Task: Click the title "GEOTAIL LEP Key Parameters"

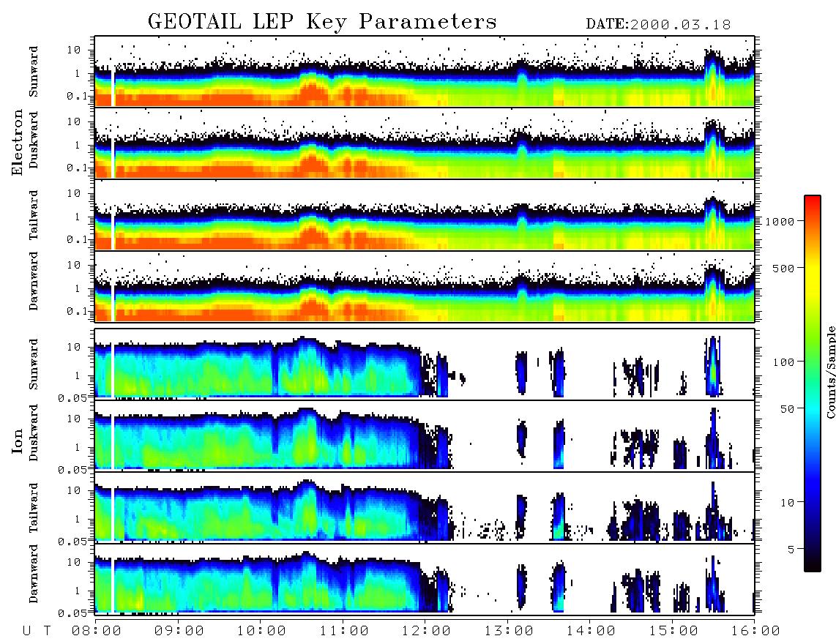Action: click(x=322, y=22)
